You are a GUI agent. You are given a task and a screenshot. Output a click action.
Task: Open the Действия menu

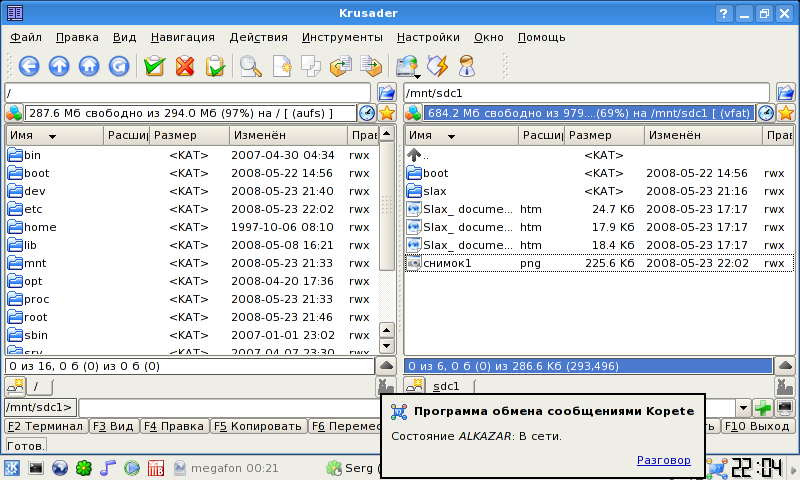258,37
